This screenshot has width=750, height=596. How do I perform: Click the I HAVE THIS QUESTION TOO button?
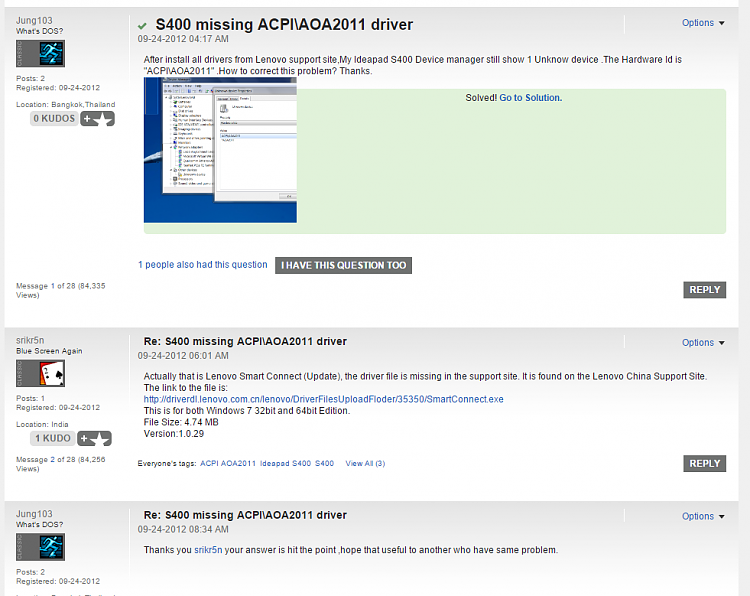[343, 265]
